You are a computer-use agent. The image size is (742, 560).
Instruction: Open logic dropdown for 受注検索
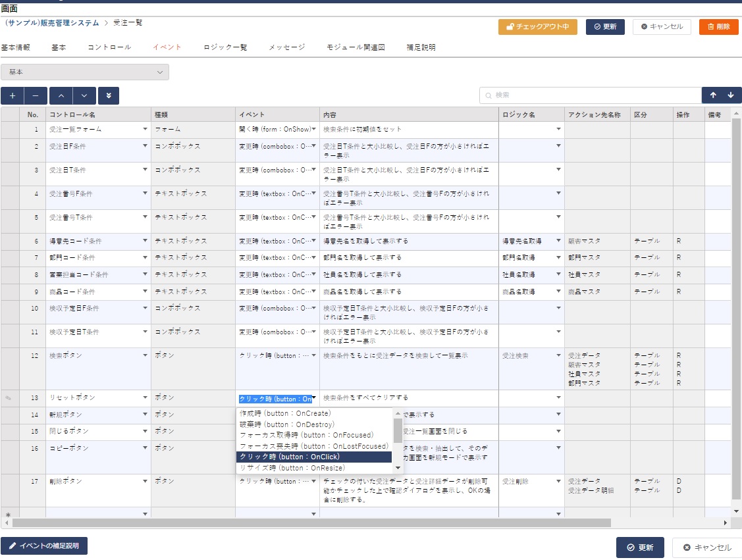(x=558, y=355)
